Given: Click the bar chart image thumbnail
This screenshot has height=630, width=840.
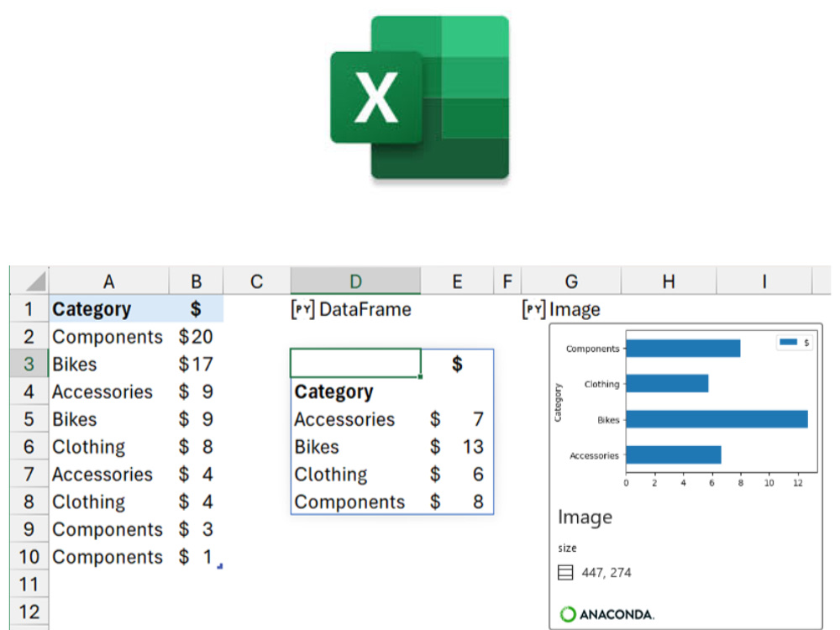Looking at the screenshot, I should click(x=685, y=407).
